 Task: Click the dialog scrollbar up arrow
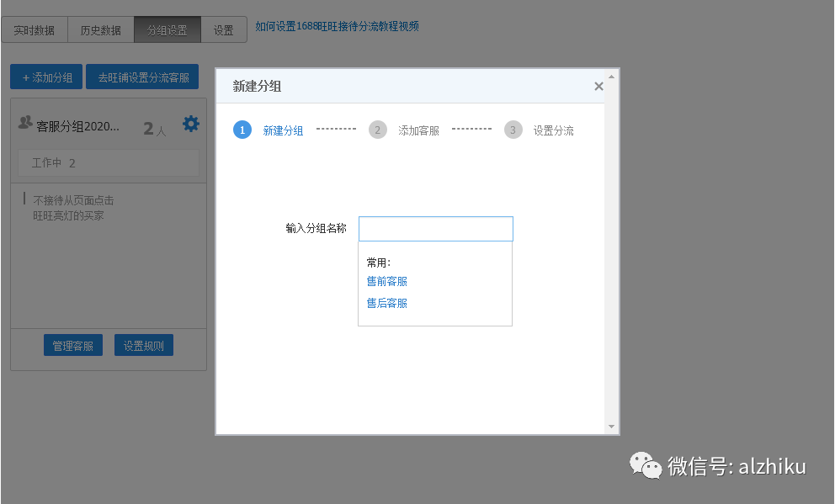point(611,77)
